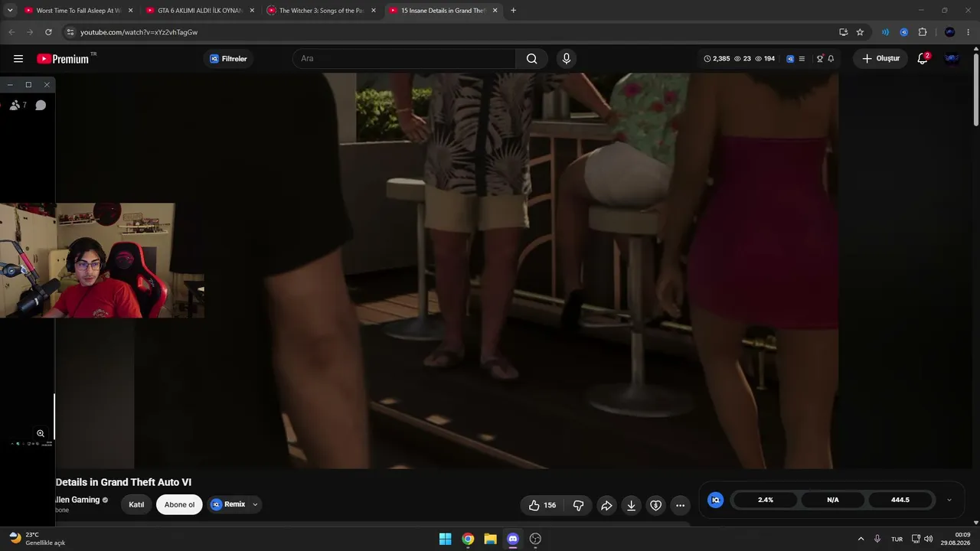Click the vidIQ logo in stats bar
This screenshot has height=551, width=980.
[790, 59]
